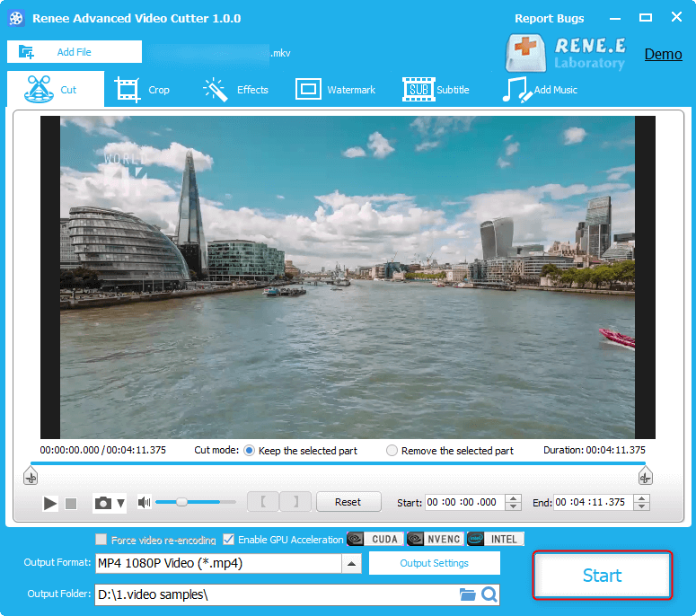Viewport: 696px width, 616px height.
Task: Set start point with left bracket button
Action: click(x=263, y=502)
